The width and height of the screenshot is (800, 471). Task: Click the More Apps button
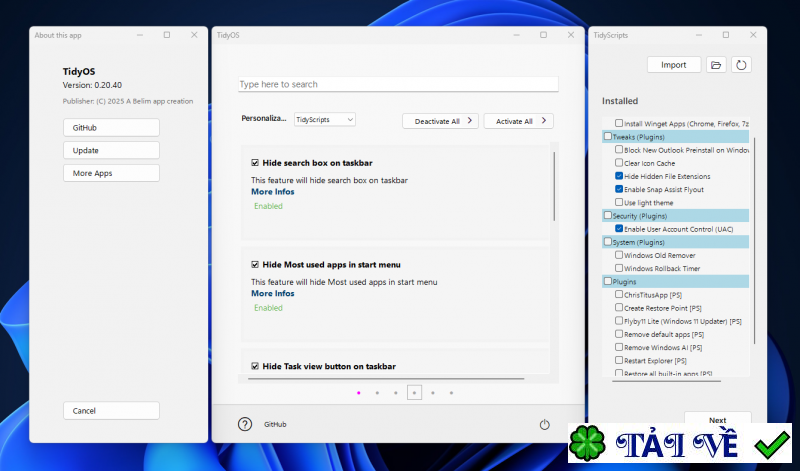pos(111,173)
